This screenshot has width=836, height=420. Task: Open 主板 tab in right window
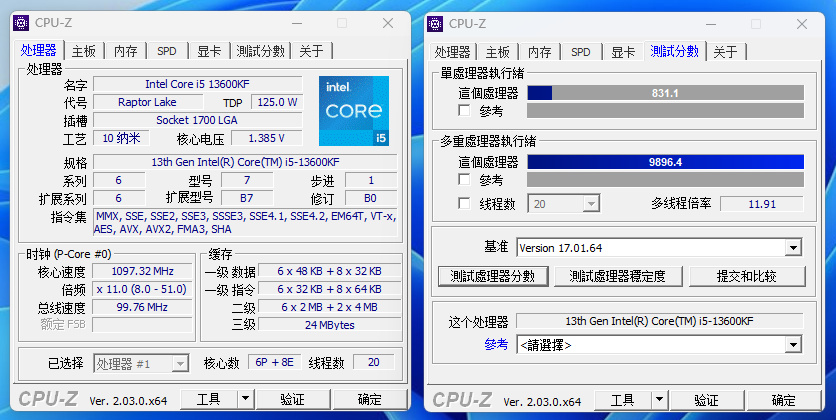click(x=497, y=52)
